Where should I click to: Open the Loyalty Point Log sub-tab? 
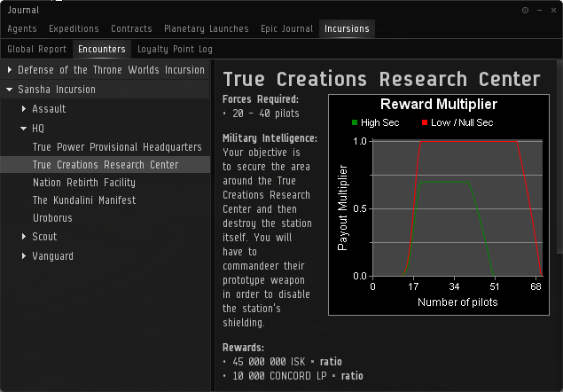(175, 49)
